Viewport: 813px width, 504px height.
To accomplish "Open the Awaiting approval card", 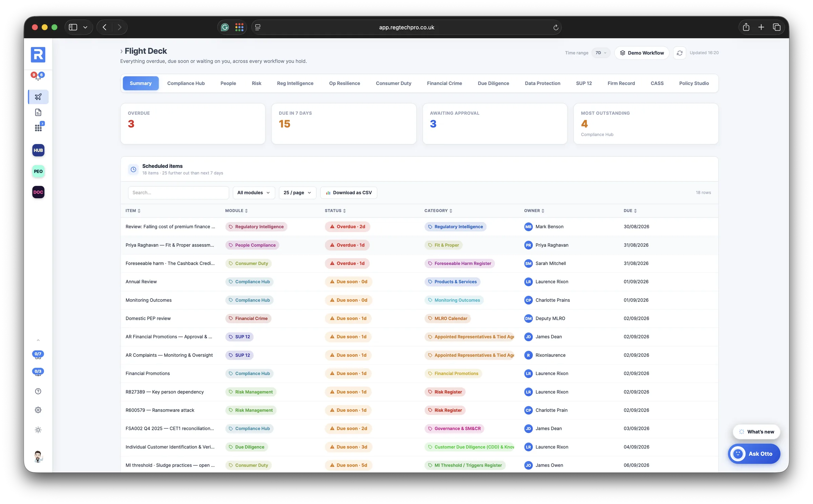I will (495, 124).
